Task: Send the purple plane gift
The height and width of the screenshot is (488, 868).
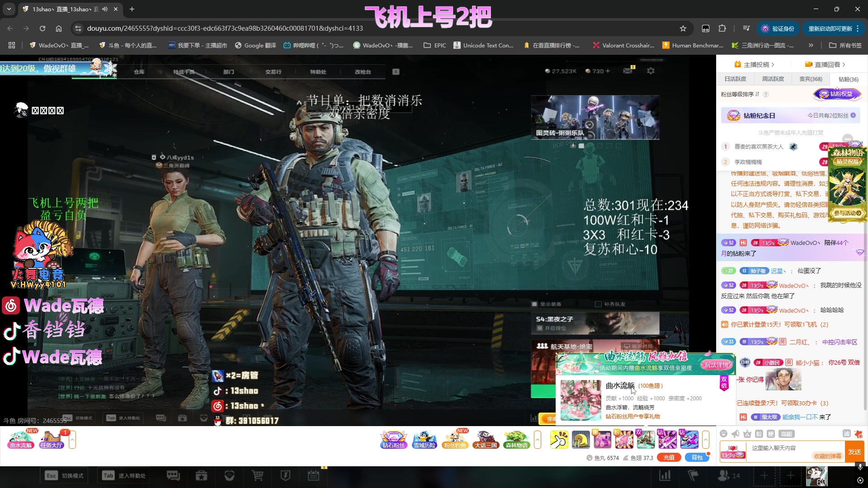Action: [x=689, y=439]
